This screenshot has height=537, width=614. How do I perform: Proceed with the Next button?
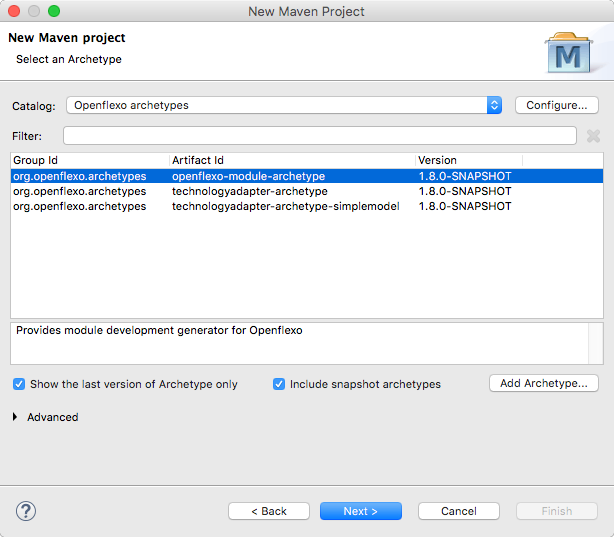tap(361, 511)
